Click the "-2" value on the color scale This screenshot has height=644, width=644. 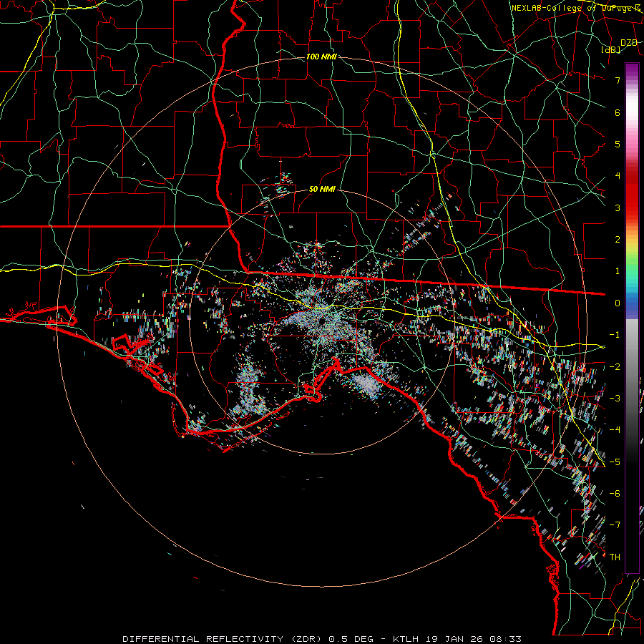615,367
